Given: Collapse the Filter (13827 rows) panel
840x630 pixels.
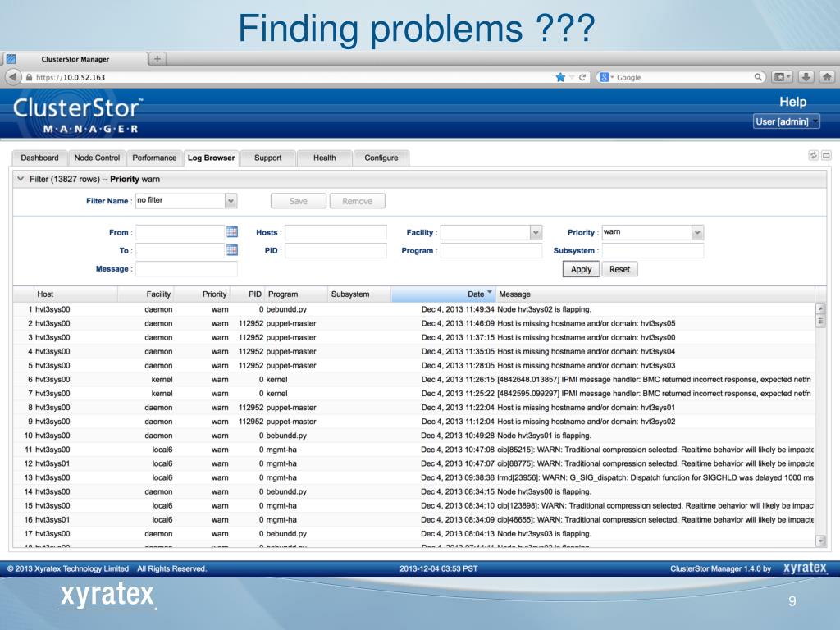Looking at the screenshot, I should tap(21, 179).
